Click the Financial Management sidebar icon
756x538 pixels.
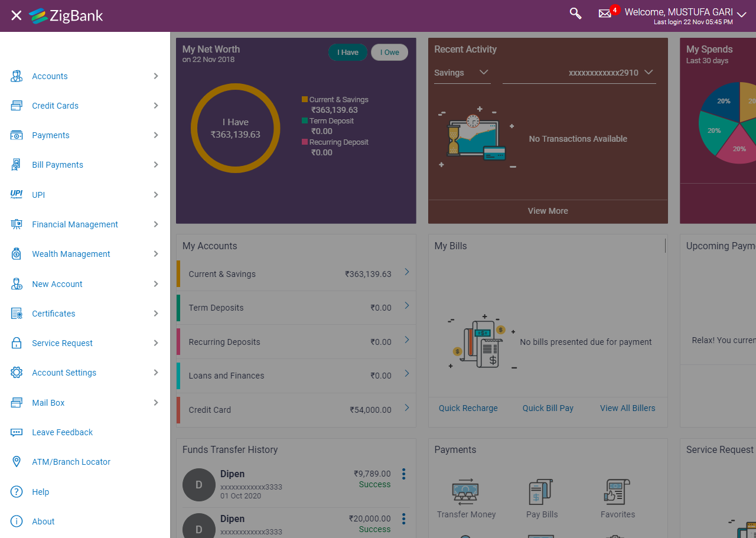pyautogui.click(x=17, y=224)
